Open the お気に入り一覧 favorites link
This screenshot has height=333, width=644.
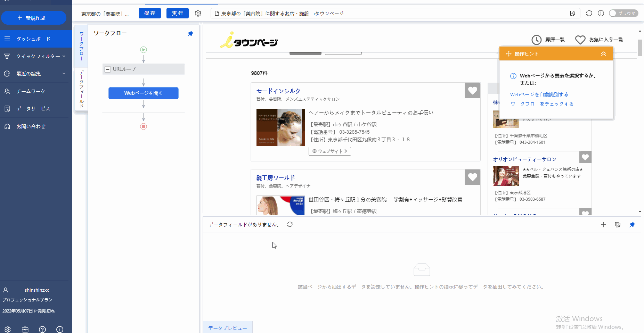[599, 40]
